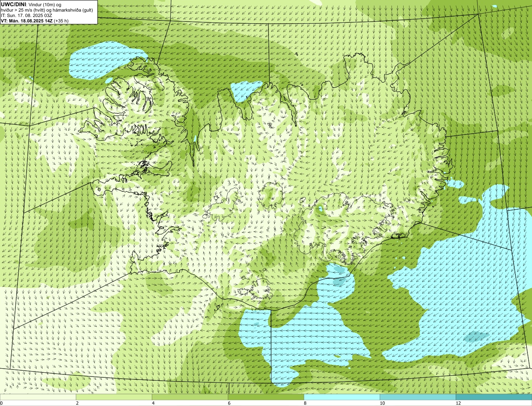
Task: Click the 4–6 green legend color segment
Action: (190, 397)
